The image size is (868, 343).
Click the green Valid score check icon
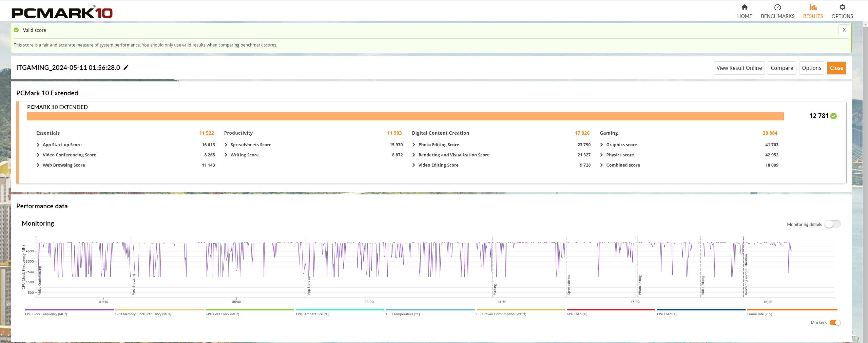[x=16, y=30]
